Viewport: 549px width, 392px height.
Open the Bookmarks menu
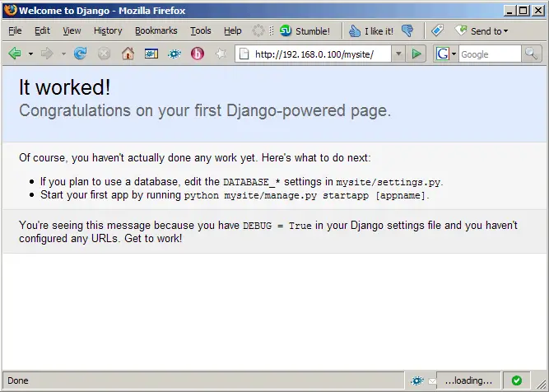point(156,30)
